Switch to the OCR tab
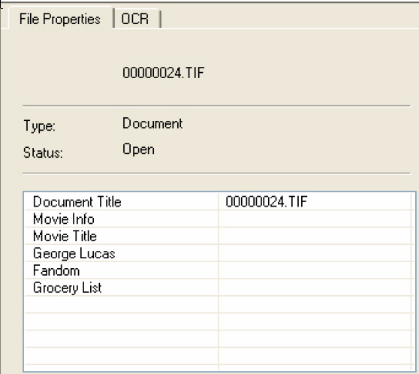 tap(136, 19)
